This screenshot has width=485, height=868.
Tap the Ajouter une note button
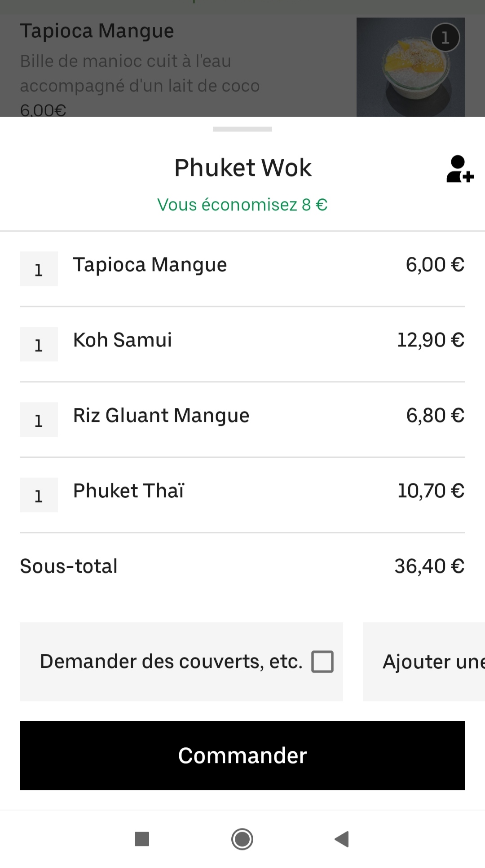pyautogui.click(x=424, y=662)
